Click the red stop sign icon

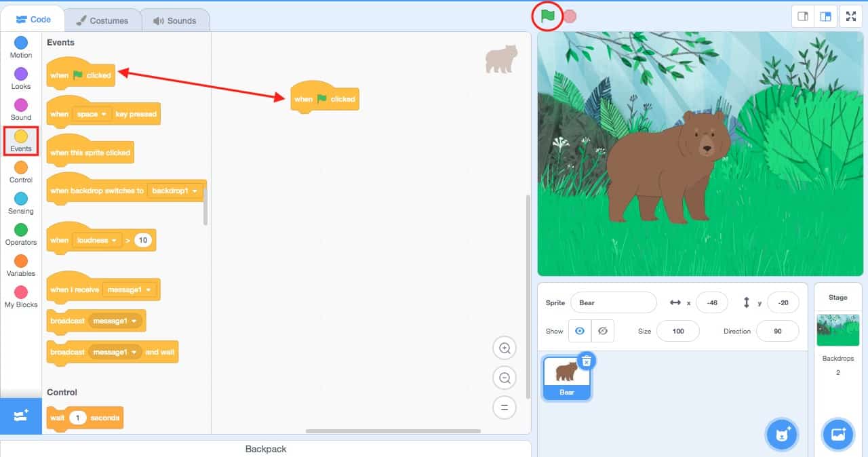(570, 16)
